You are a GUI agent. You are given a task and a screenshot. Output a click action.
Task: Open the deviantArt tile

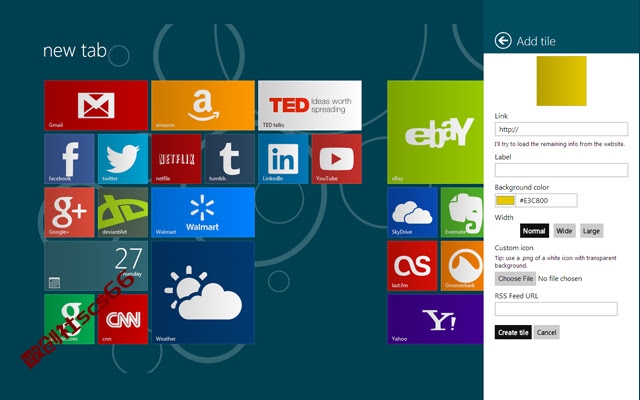123,212
